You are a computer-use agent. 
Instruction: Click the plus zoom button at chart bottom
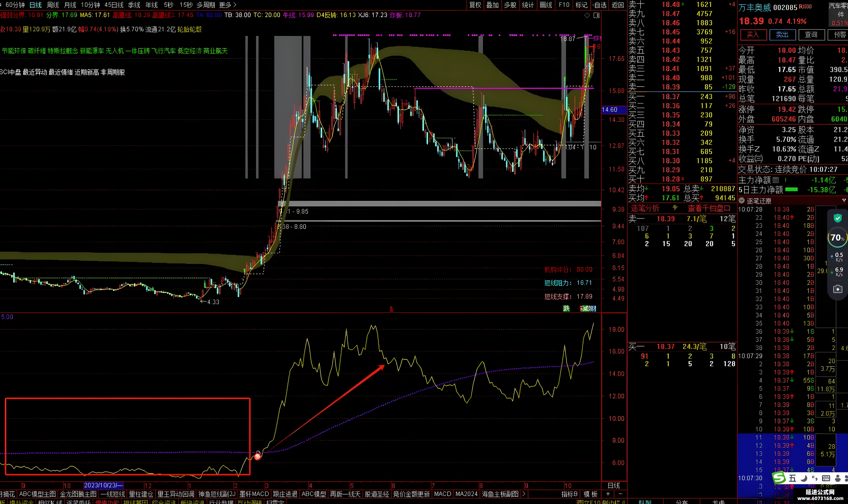tap(608, 494)
